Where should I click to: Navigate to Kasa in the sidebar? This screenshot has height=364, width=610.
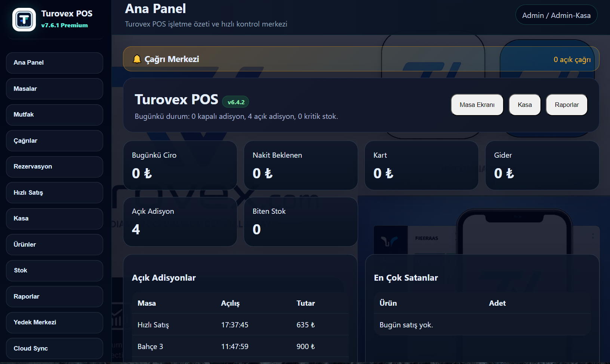(x=55, y=219)
